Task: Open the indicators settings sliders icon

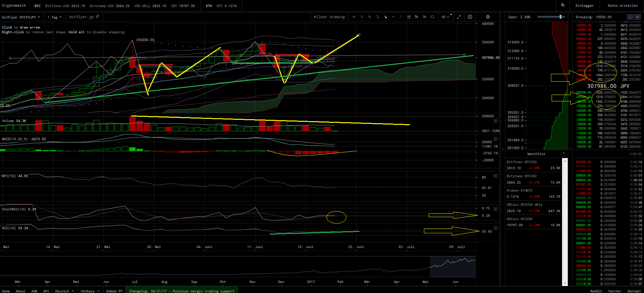Action: (443, 17)
